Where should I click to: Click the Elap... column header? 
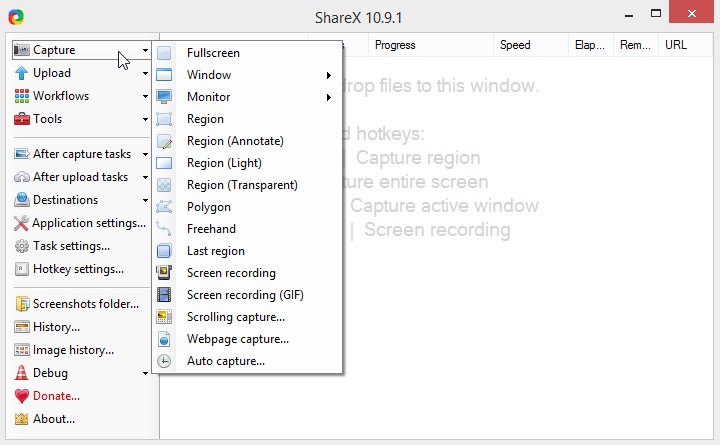tap(591, 45)
